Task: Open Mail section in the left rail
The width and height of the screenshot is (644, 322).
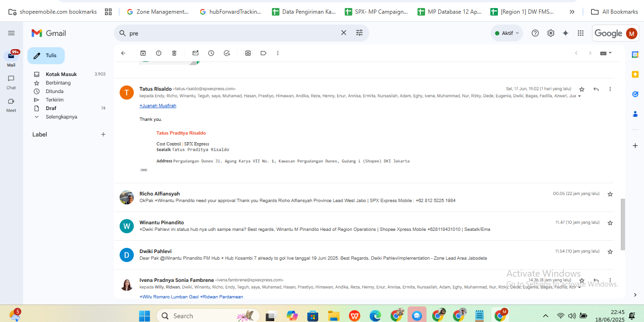Action: (11, 59)
